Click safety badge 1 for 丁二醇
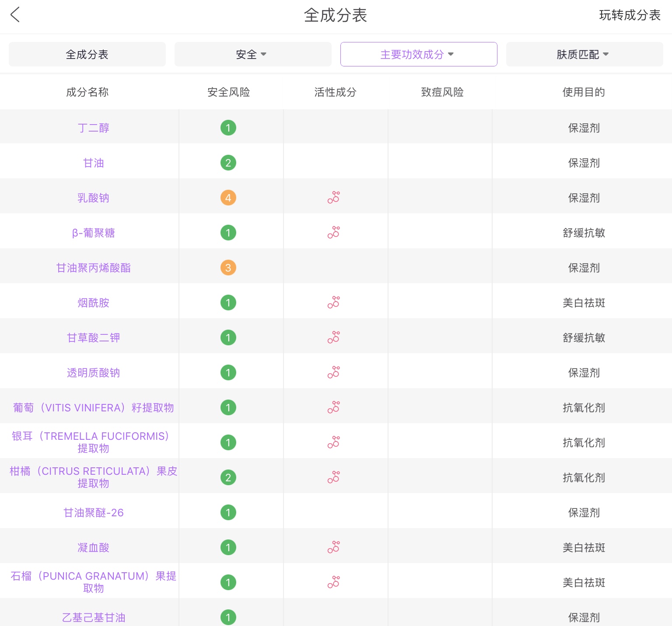The image size is (672, 626). [x=228, y=128]
